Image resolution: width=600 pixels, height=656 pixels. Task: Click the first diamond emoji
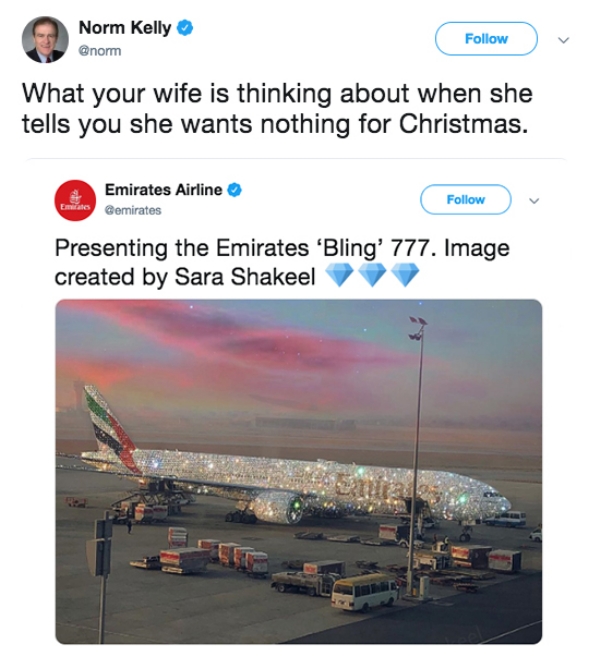click(x=340, y=277)
